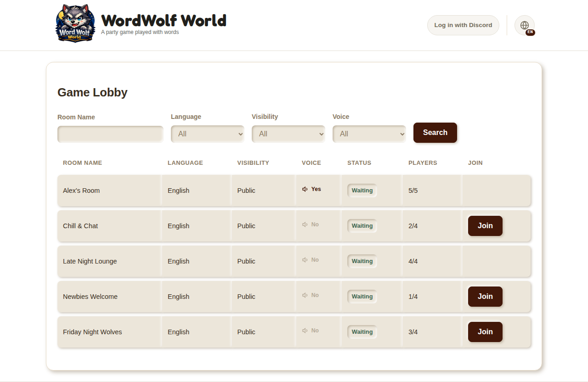
Task: Expand the Voice filter dropdown
Action: pos(369,134)
